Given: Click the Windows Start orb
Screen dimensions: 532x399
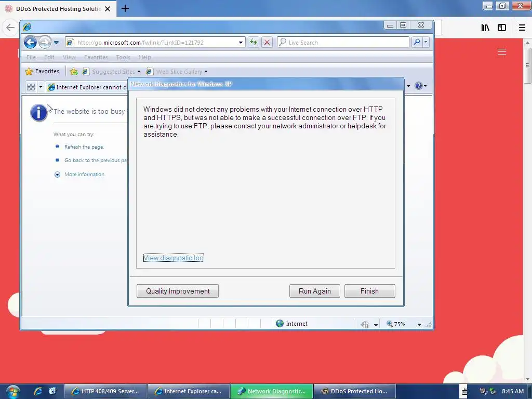Looking at the screenshot, I should point(13,392).
